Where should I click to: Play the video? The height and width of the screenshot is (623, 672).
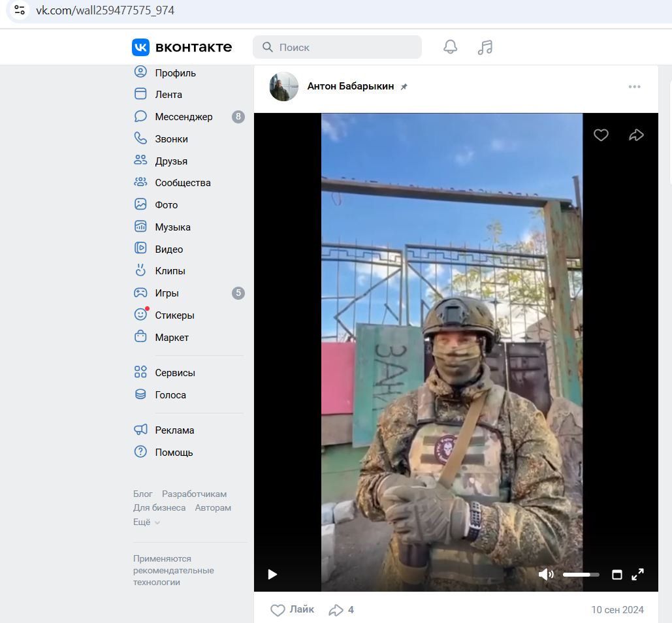tap(272, 575)
